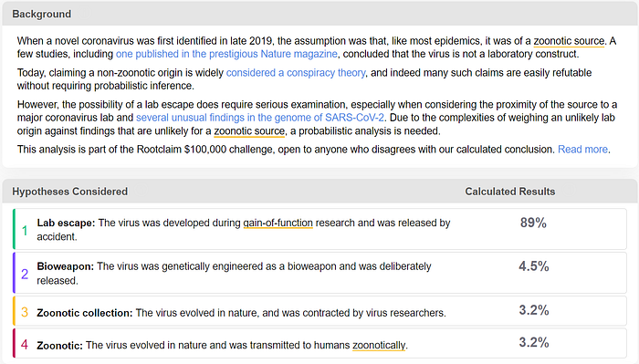Click the 4.5% calculated result

pos(533,266)
